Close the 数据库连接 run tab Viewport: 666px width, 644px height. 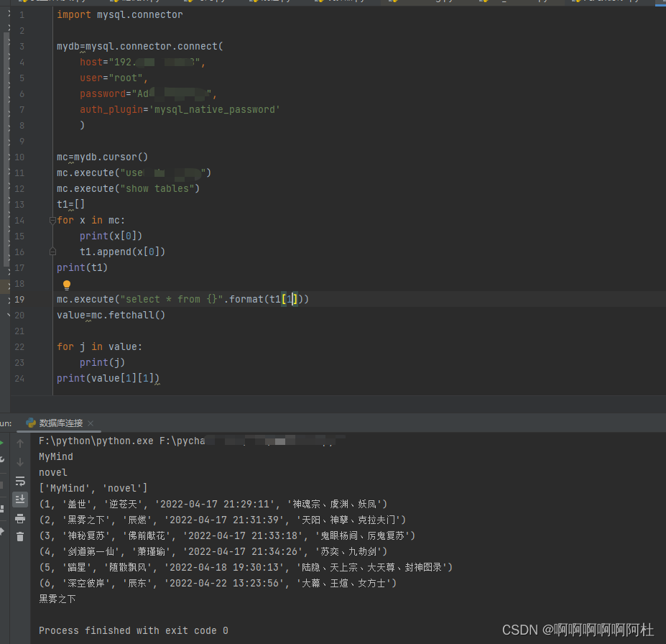tap(91, 423)
